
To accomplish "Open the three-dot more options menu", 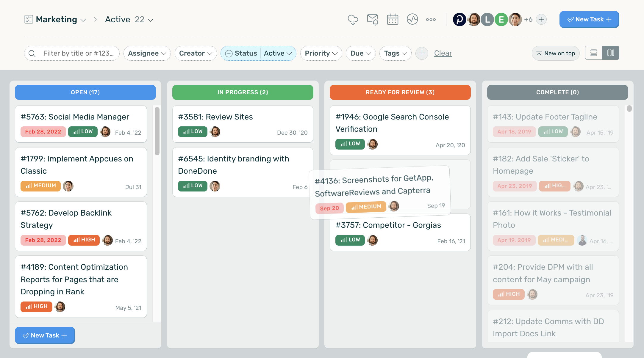I will [x=431, y=19].
